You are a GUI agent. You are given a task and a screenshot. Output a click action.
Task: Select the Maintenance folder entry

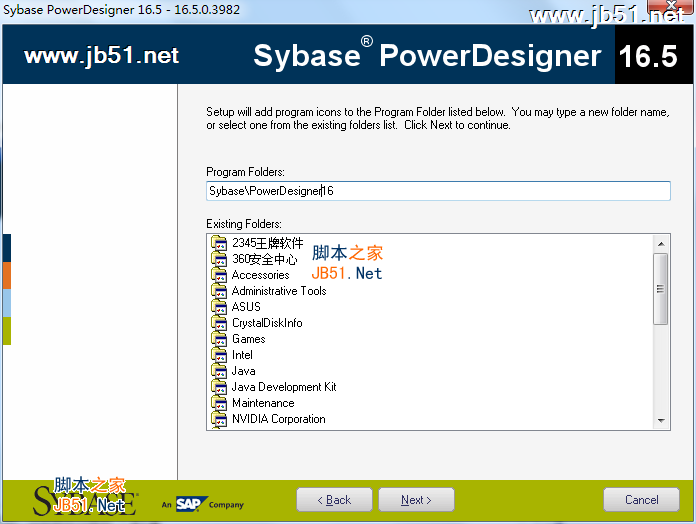tap(263, 403)
